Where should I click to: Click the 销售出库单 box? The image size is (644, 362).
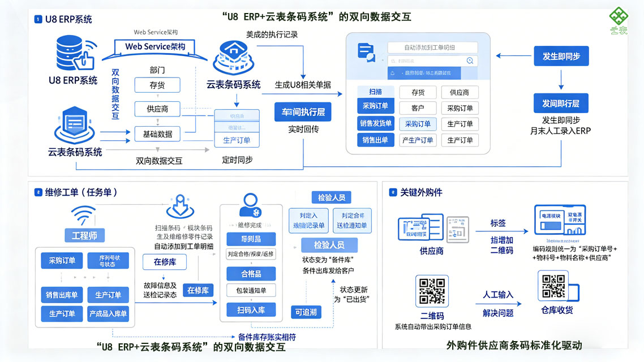(x=62, y=295)
